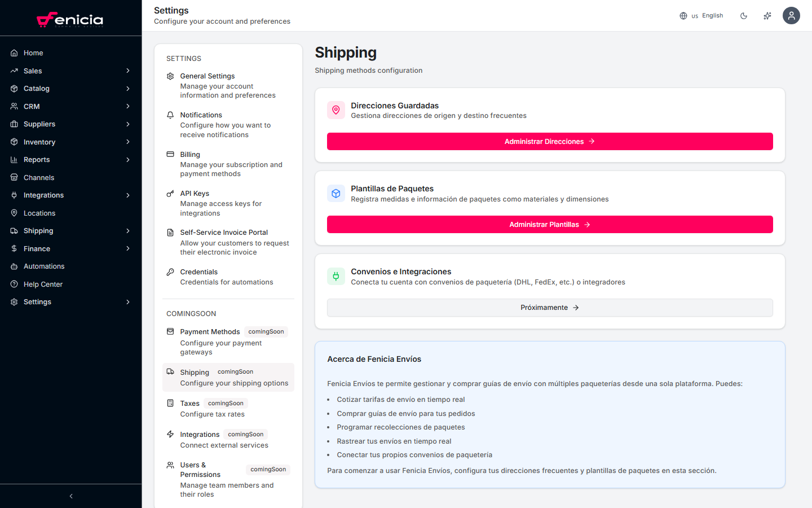
Task: Click the Administrar Plantillas button
Action: point(550,224)
